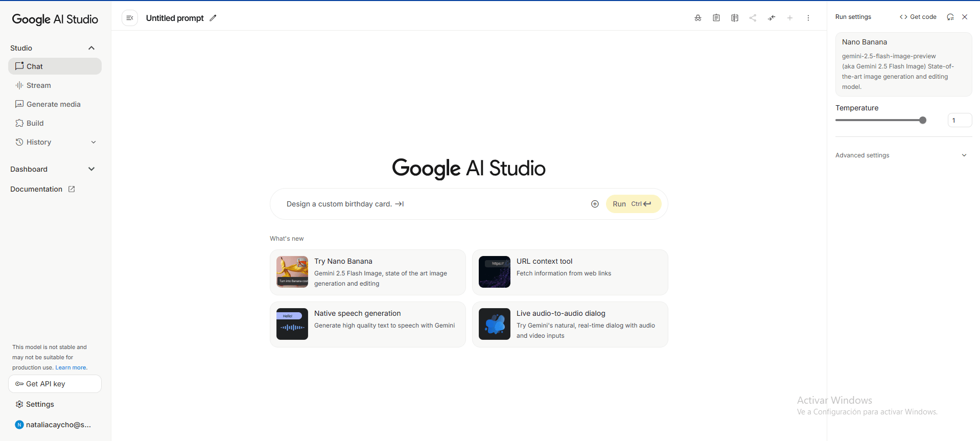
Task: Open the three-dot more options menu
Action: click(808, 18)
